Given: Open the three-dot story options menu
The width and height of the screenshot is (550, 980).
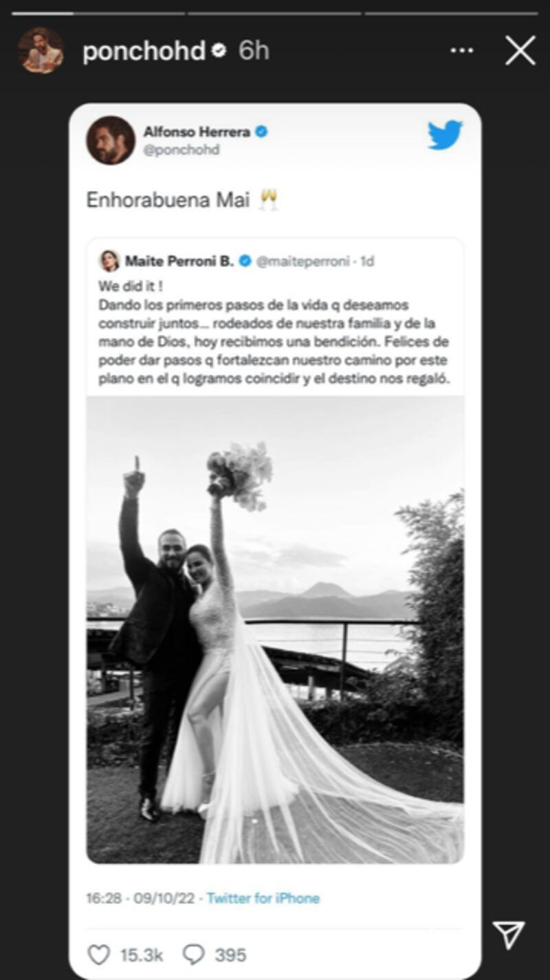Looking at the screenshot, I should (x=462, y=51).
